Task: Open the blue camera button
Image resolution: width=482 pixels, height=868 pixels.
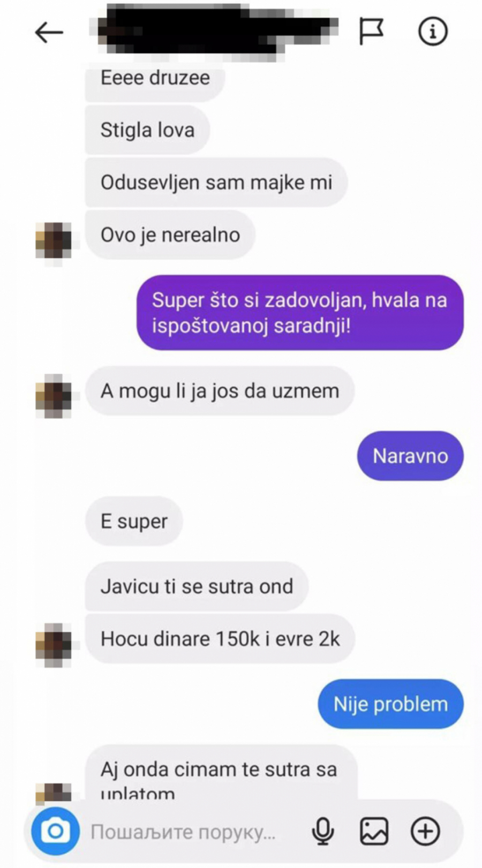Action: tap(56, 831)
